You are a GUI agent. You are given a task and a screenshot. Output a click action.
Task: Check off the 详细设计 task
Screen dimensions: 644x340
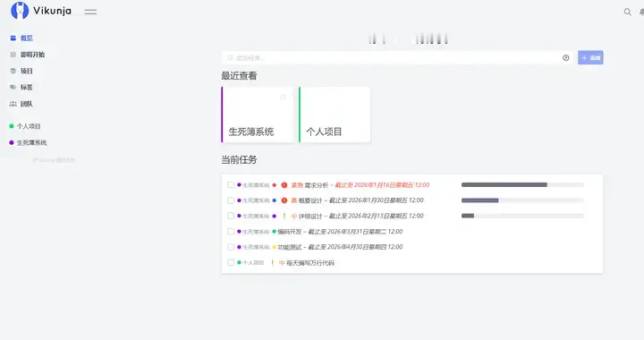point(231,216)
